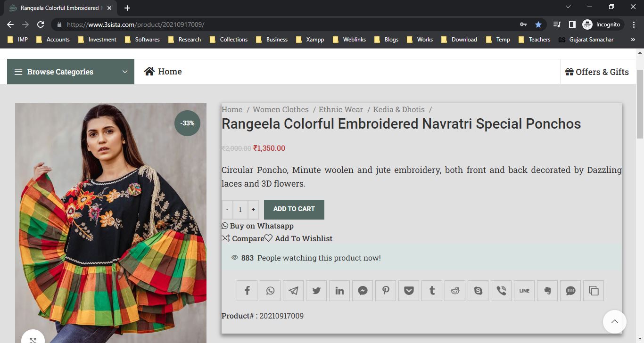The height and width of the screenshot is (343, 644).
Task: Click bookmark star in address bar
Action: (x=538, y=24)
